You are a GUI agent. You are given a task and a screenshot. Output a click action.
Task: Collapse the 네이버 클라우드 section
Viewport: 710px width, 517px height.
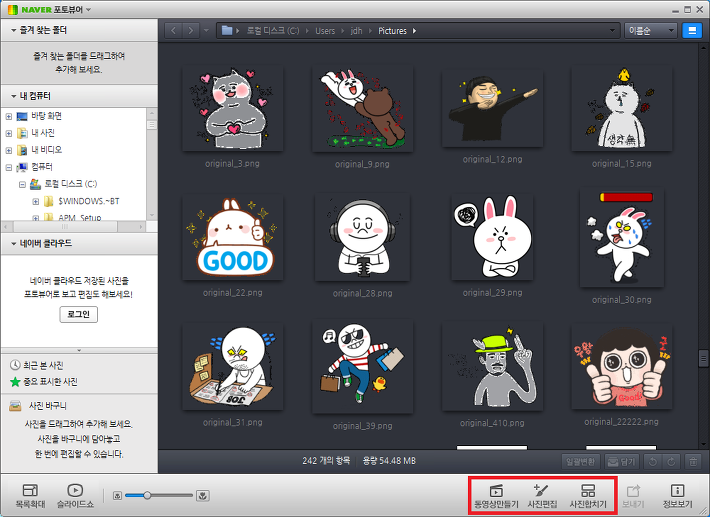(x=14, y=244)
